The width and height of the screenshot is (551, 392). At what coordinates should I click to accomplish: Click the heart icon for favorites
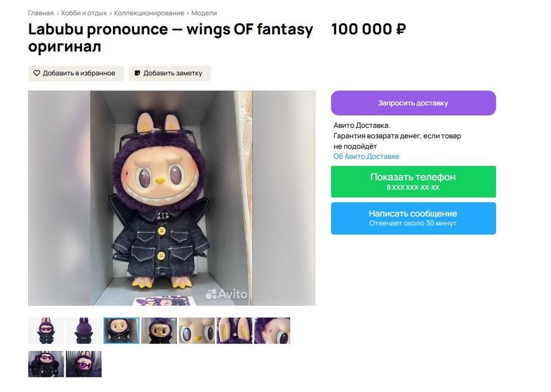[x=37, y=73]
